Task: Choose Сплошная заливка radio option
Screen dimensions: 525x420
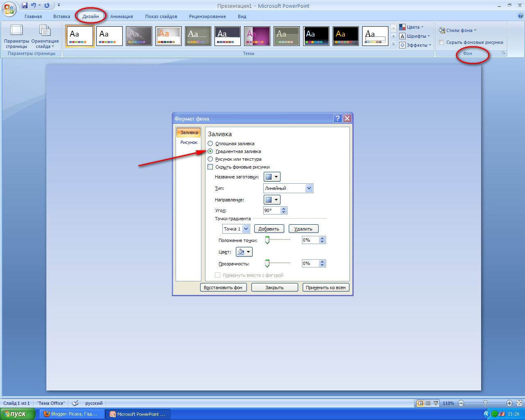Action: (x=210, y=144)
